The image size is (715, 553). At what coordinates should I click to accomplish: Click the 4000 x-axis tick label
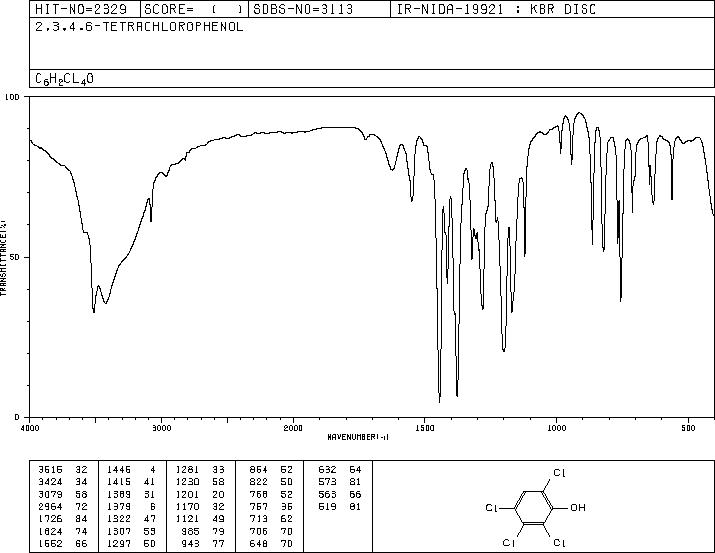30,428
